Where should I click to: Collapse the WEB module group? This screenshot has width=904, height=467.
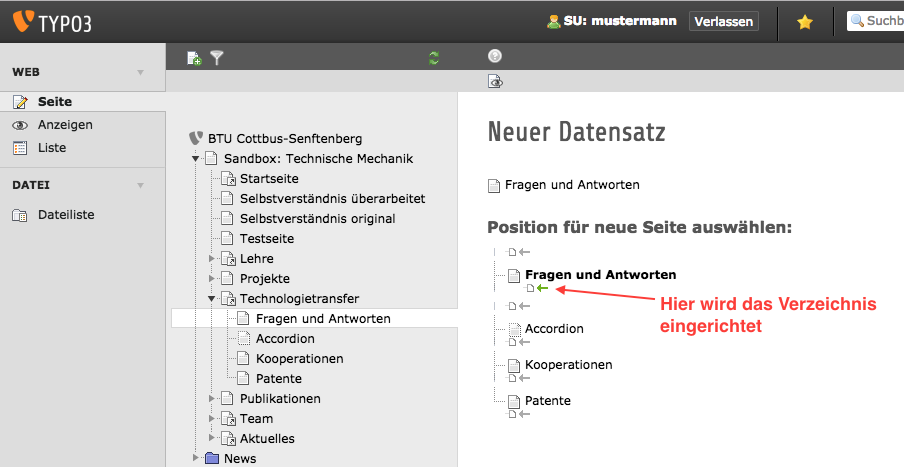(140, 73)
